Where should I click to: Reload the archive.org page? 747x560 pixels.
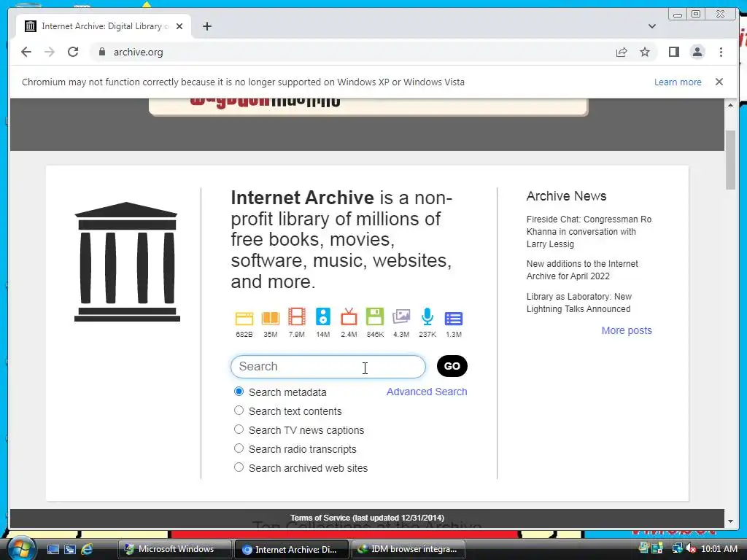click(73, 52)
